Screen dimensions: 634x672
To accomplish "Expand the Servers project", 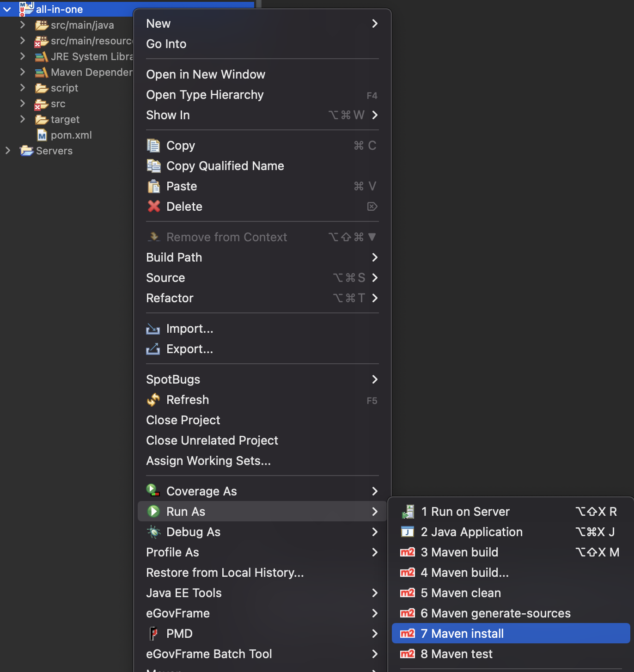I will (x=7, y=150).
